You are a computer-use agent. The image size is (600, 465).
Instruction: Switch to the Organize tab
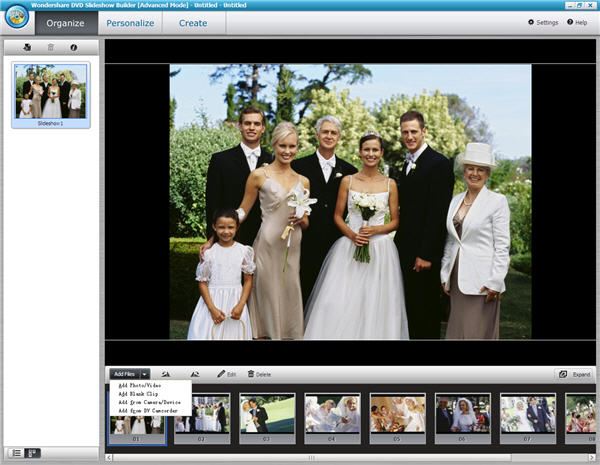(65, 23)
